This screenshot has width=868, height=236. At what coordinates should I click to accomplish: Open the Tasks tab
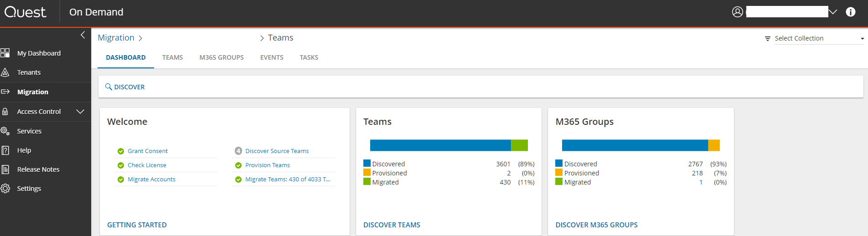point(309,57)
